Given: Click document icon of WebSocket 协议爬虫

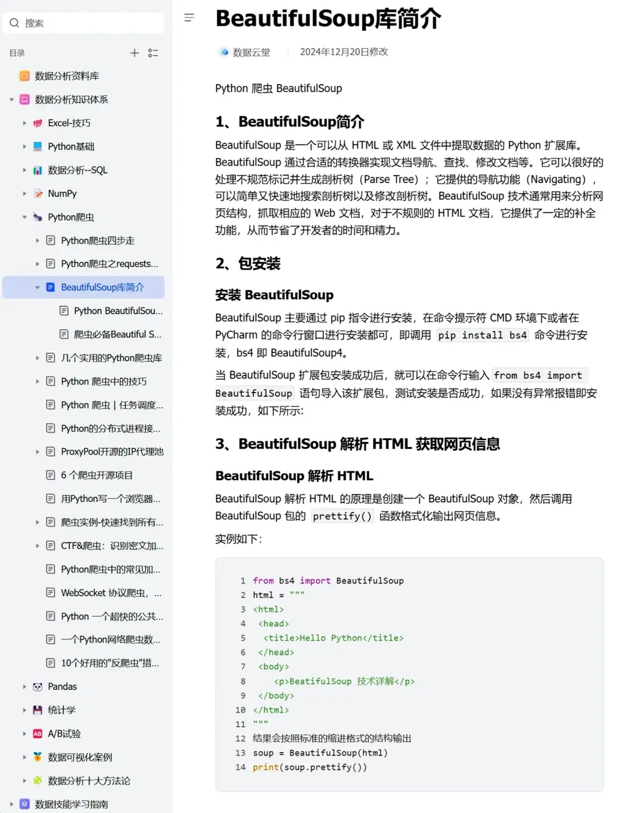Looking at the screenshot, I should [x=51, y=593].
